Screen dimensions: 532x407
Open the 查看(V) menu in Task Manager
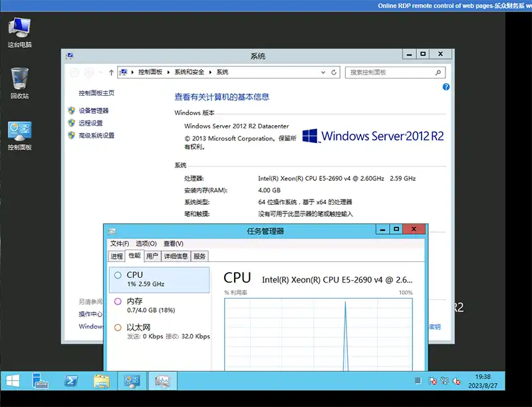174,243
